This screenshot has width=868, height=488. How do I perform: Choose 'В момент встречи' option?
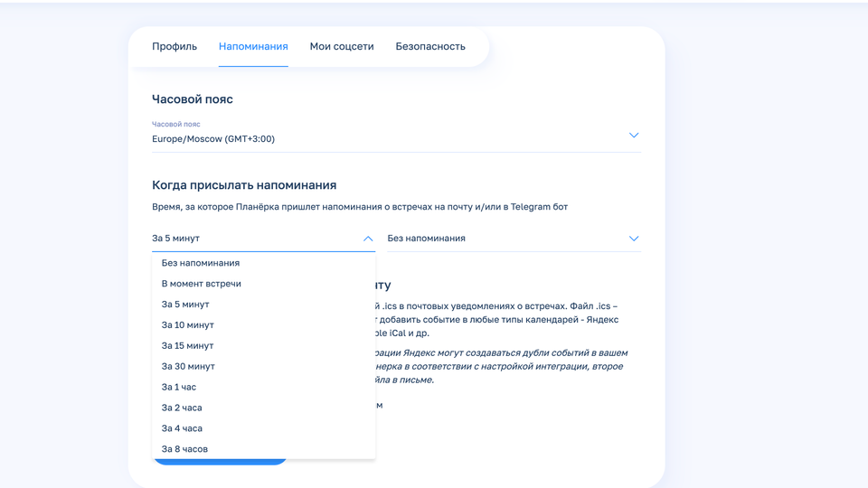(x=263, y=283)
